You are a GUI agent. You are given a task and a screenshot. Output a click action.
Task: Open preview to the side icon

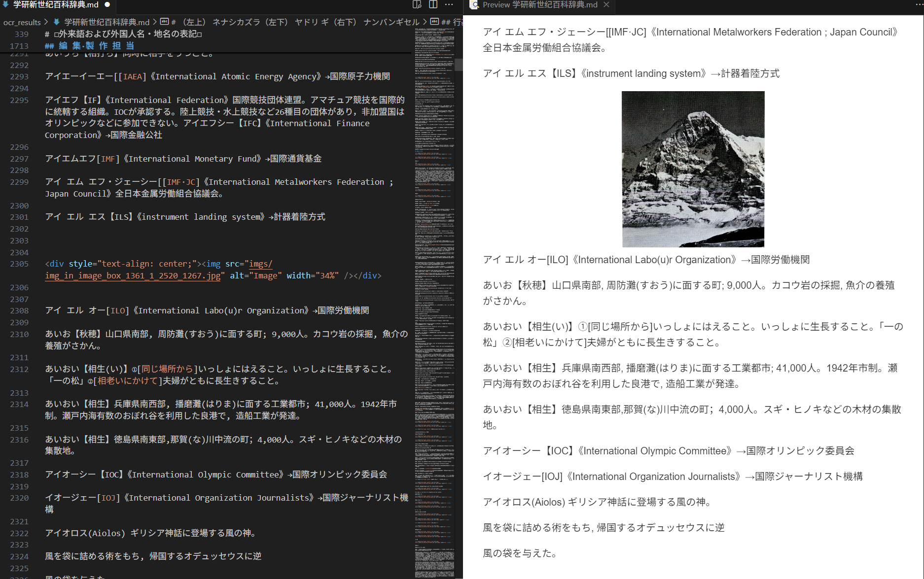[417, 4]
